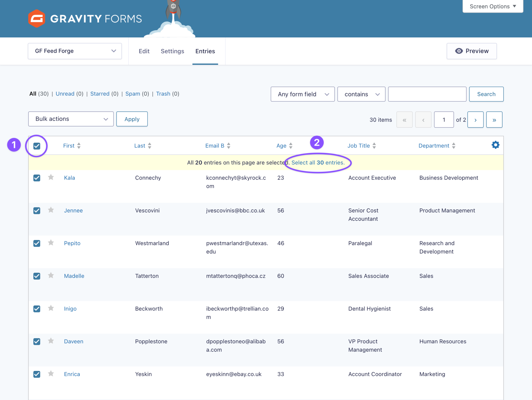532x400 pixels.
Task: Uncheck the Madelle entry checkbox
Action: (37, 276)
